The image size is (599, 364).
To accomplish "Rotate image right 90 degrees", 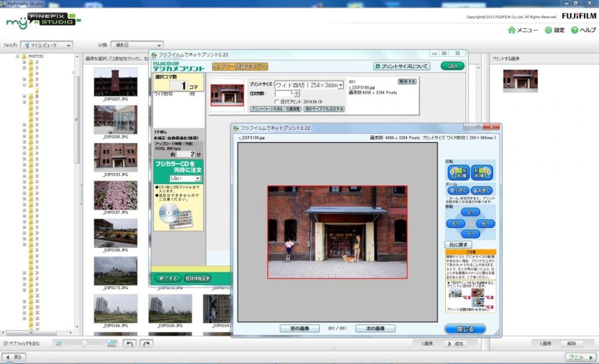I will click(x=483, y=172).
